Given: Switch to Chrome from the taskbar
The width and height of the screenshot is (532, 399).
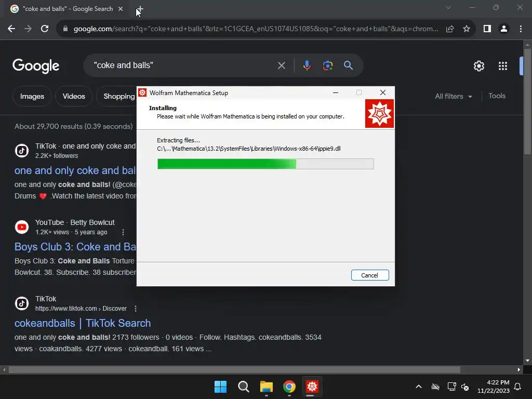Looking at the screenshot, I should [289, 387].
